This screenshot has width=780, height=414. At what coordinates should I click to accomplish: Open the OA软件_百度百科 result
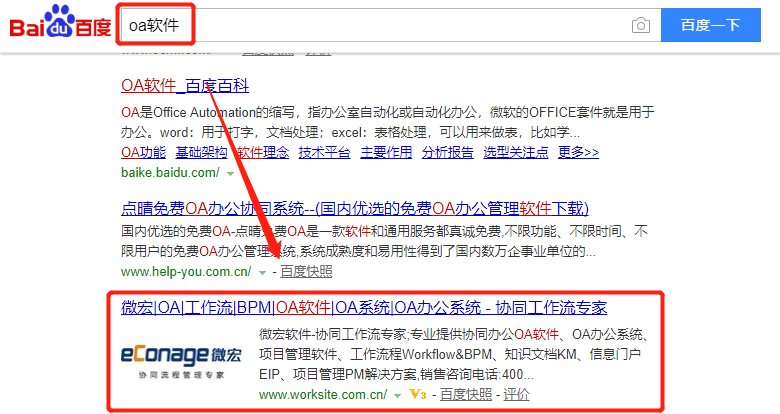[185, 86]
